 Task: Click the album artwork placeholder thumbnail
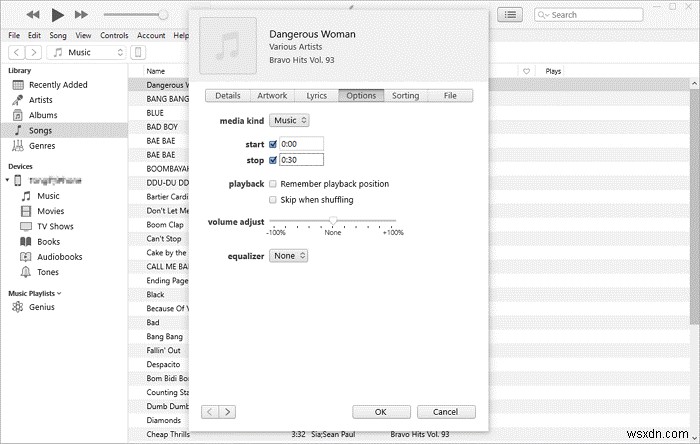[228, 46]
